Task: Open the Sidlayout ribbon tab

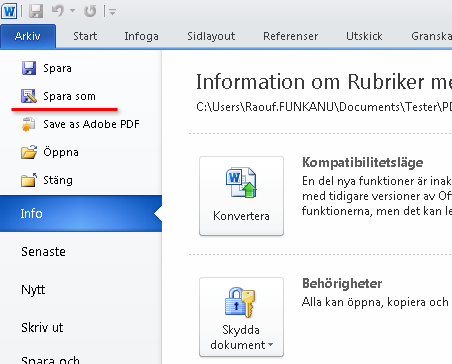Action: 211,36
